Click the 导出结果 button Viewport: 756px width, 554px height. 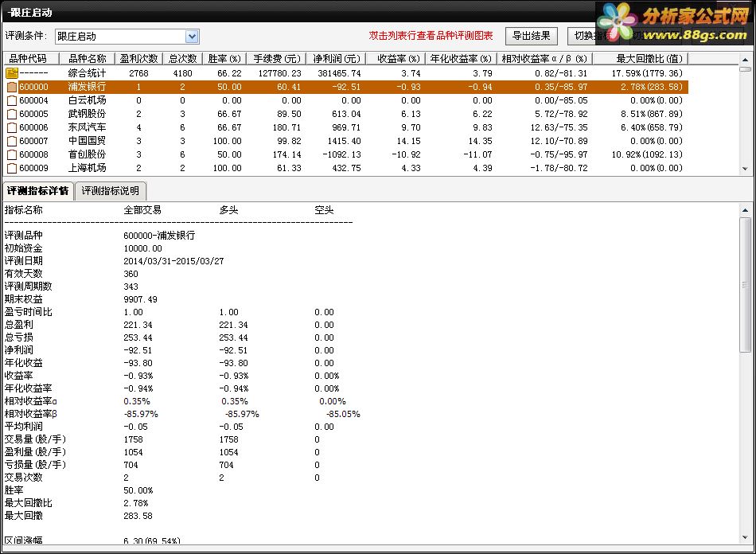pyautogui.click(x=532, y=36)
